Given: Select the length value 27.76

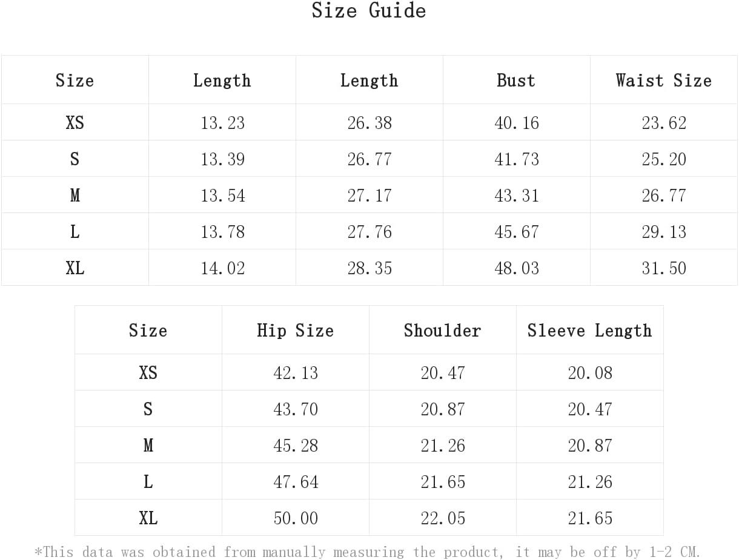Looking at the screenshot, I should pyautogui.click(x=369, y=232).
